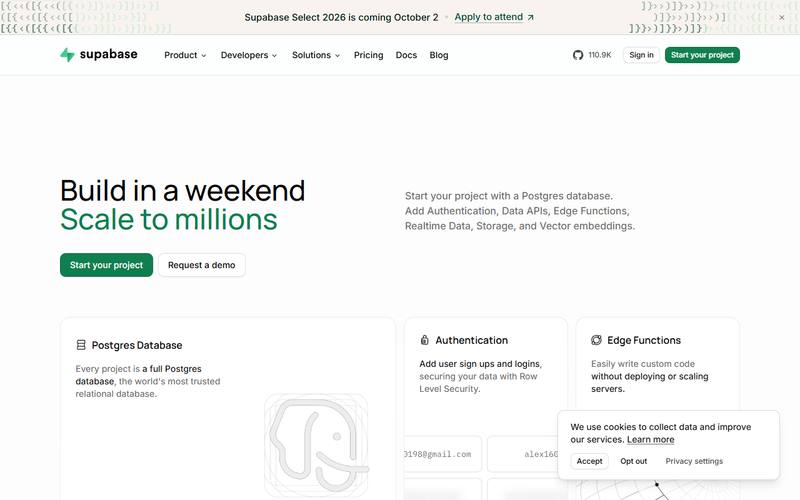Click the Supabase lightning bolt logo
The width and height of the screenshot is (800, 500).
click(x=67, y=55)
